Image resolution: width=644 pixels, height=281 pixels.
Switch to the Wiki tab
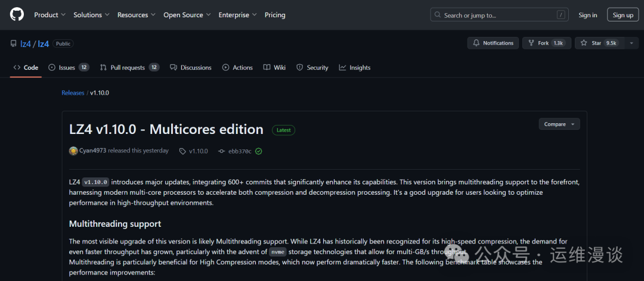click(274, 68)
